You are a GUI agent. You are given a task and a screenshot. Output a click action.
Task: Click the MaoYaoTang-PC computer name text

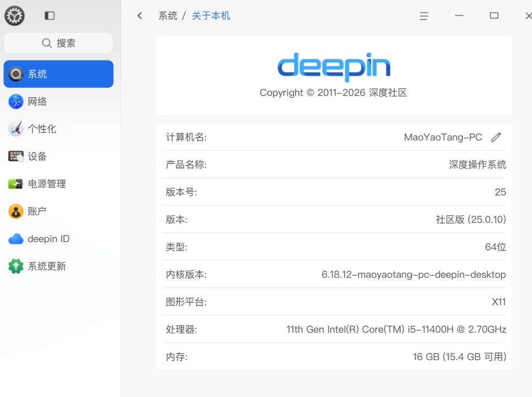pyautogui.click(x=443, y=137)
